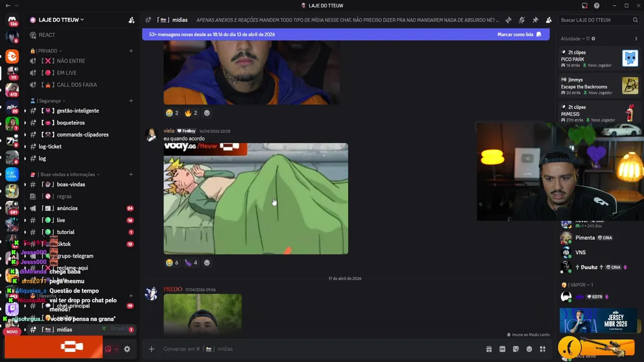
Task: Open the inbox icon in title bar
Action: tap(584, 6)
